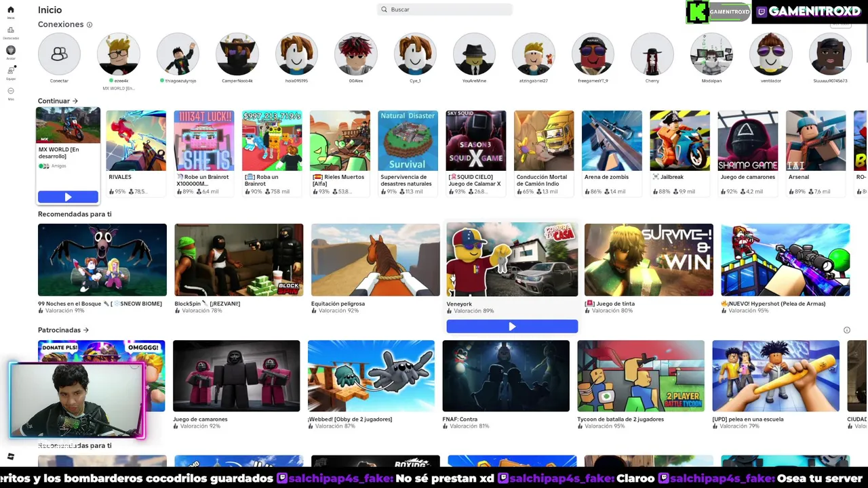
Task: Open the Más sidebar menu icon
Action: (x=10, y=91)
